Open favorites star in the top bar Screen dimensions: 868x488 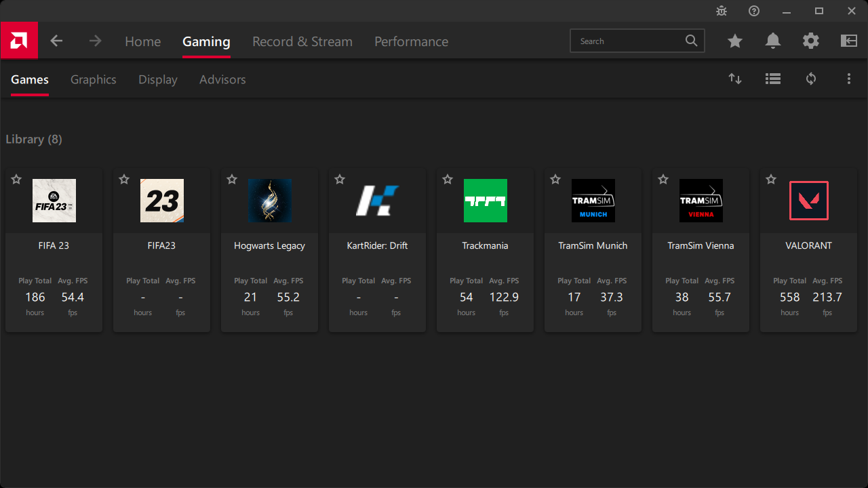pos(735,41)
